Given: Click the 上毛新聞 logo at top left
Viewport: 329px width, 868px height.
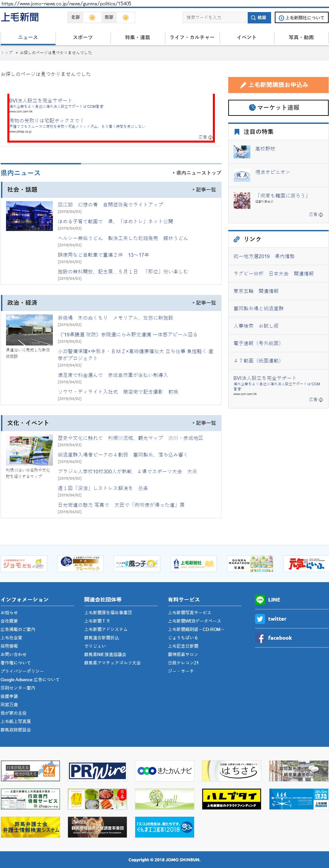Looking at the screenshot, I should click(20, 17).
